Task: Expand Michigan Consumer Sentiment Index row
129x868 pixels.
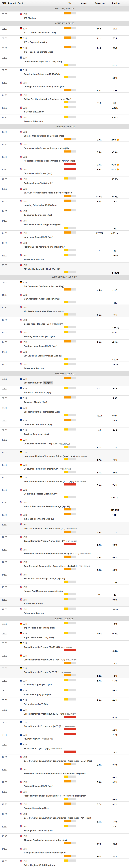Action: (45, 853)
